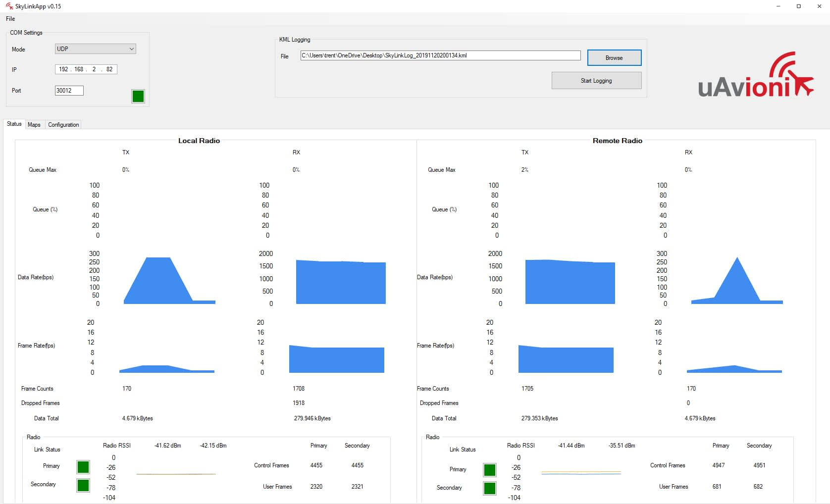Click the KML Logging group label
Viewport: 830px width, 504px height.
pyautogui.click(x=295, y=40)
